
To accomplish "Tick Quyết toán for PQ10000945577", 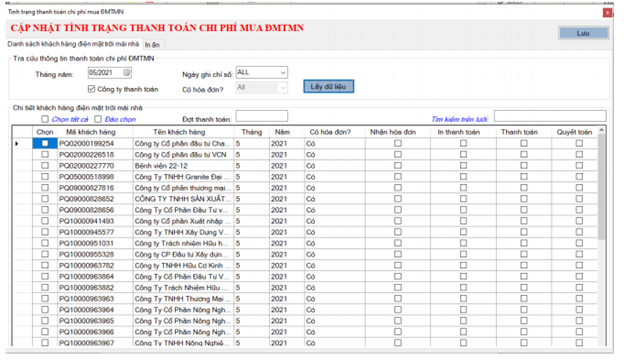I will tap(579, 232).
